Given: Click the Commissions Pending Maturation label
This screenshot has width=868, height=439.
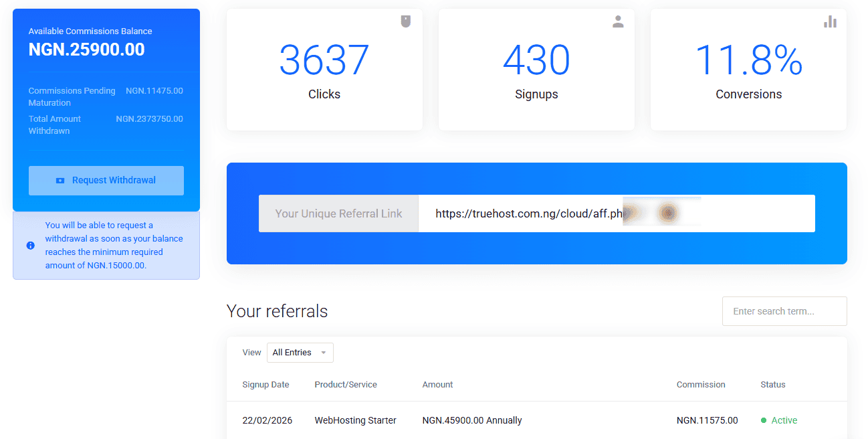Looking at the screenshot, I should pos(72,97).
